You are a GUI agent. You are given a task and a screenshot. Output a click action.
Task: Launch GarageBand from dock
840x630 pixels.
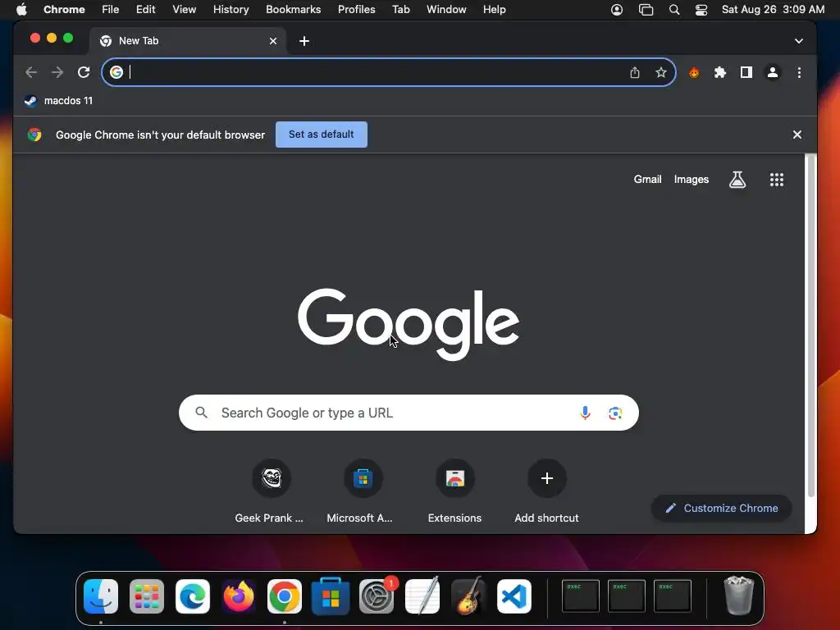coord(468,596)
